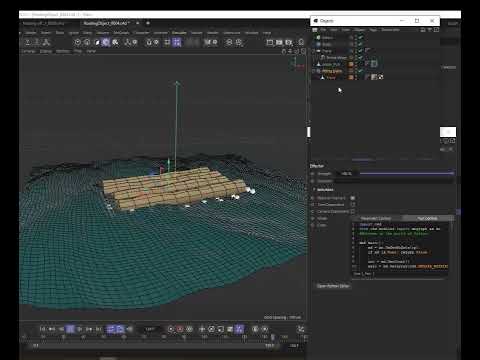The width and height of the screenshot is (480, 360).
Task: Go to start of animation
Action: tap(42, 329)
